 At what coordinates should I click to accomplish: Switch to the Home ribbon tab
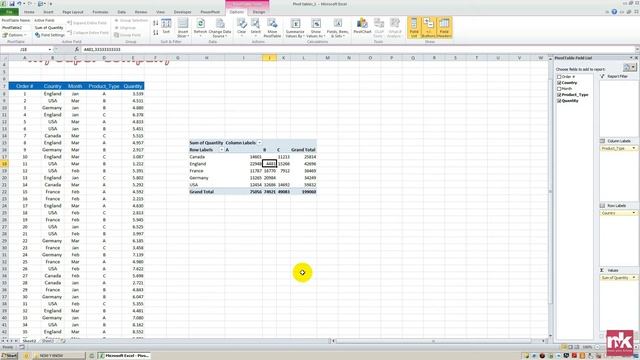tap(29, 12)
